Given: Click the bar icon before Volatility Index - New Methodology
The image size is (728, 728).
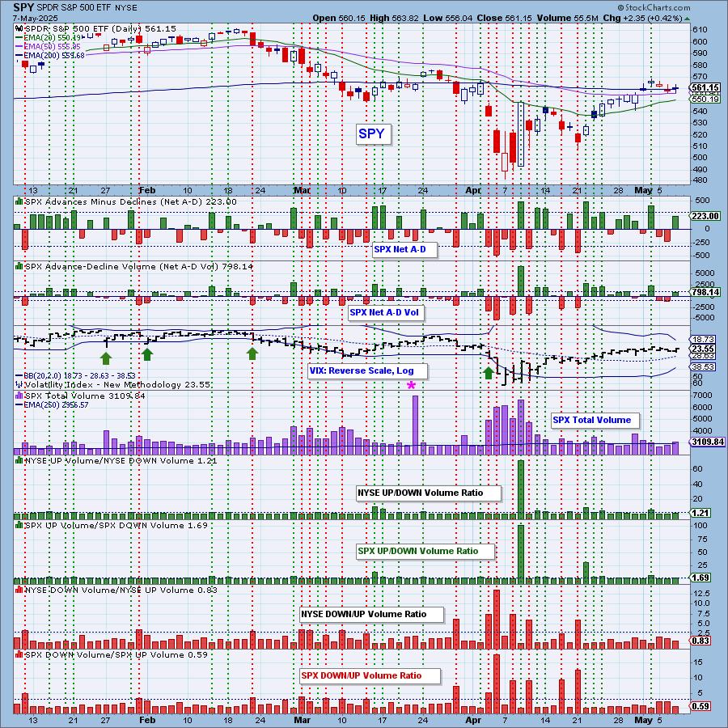Looking at the screenshot, I should pyautogui.click(x=19, y=384).
